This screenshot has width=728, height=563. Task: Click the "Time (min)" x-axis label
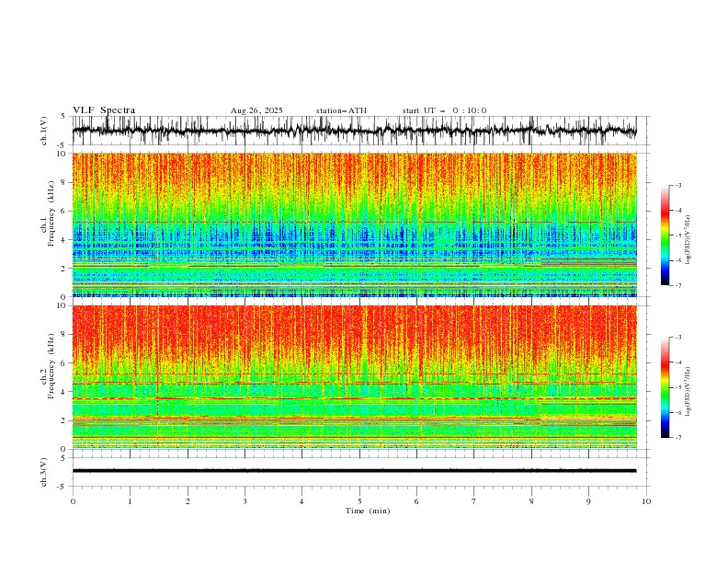[368, 511]
